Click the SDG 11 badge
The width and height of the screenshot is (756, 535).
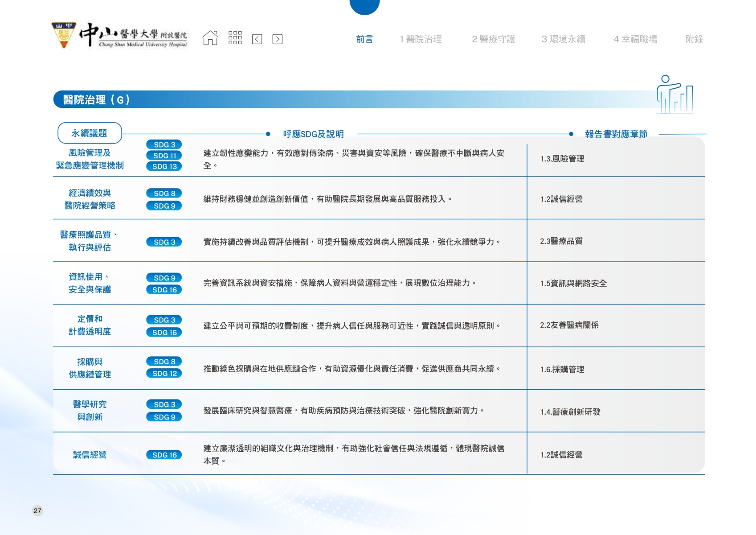(x=164, y=156)
